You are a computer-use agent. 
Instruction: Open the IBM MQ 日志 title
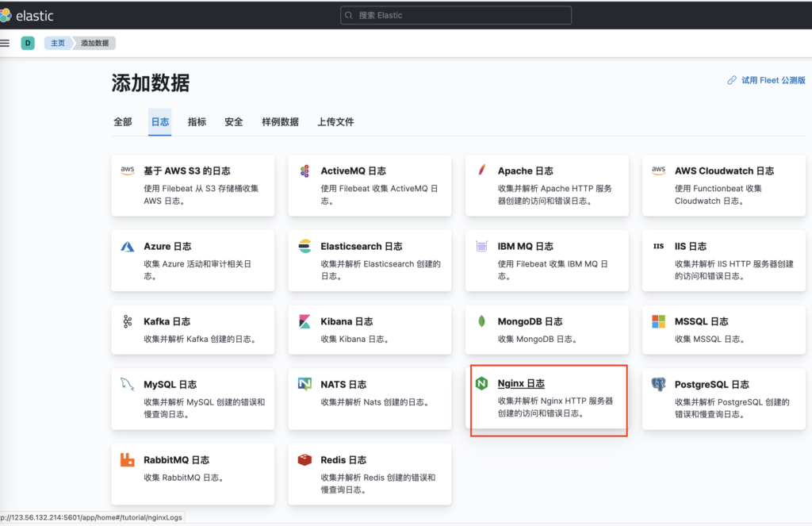coord(525,246)
